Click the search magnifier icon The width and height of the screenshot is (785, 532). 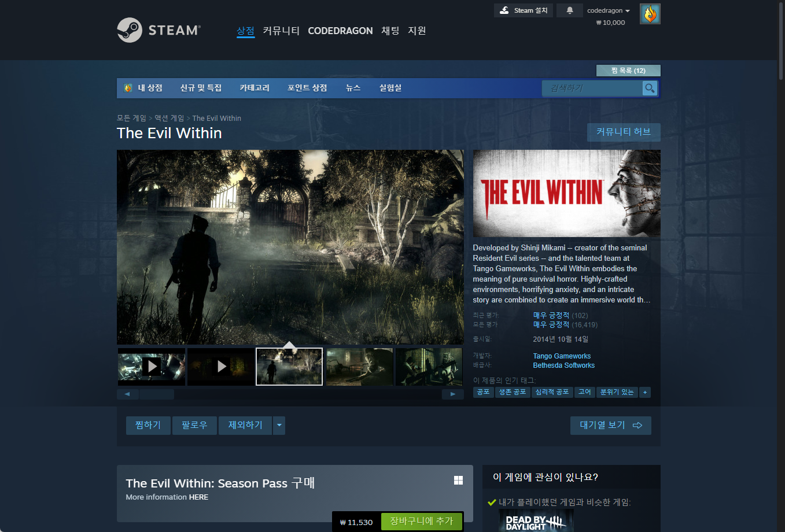650,88
